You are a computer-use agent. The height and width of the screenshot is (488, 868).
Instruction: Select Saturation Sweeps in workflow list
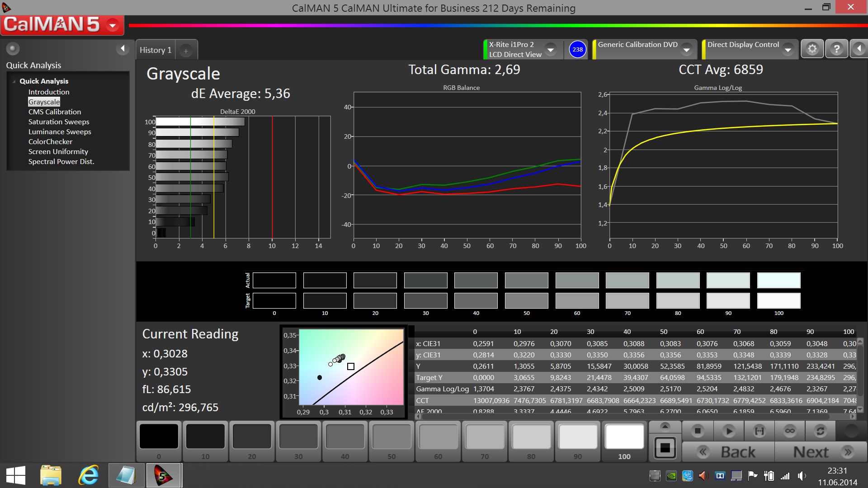59,122
